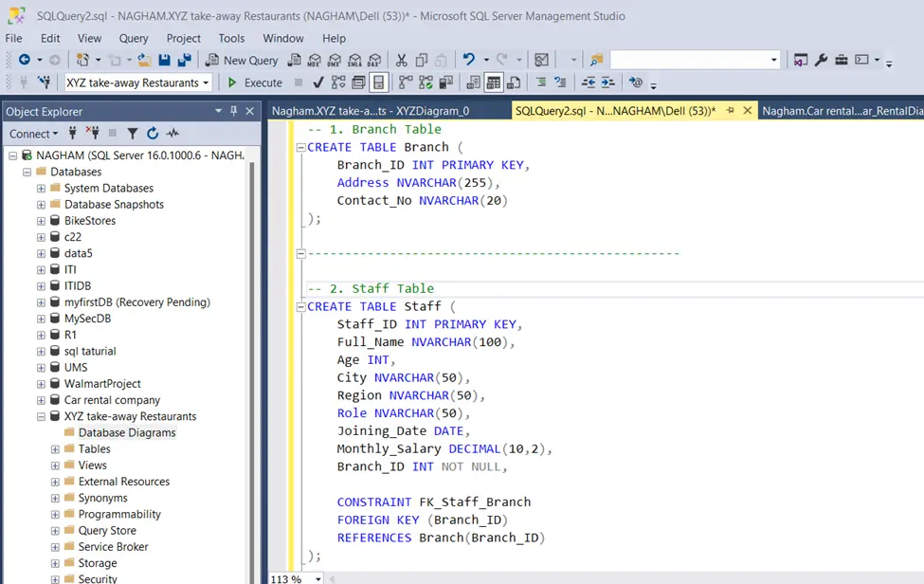Click the New Query button
924x584 pixels.
242,60
